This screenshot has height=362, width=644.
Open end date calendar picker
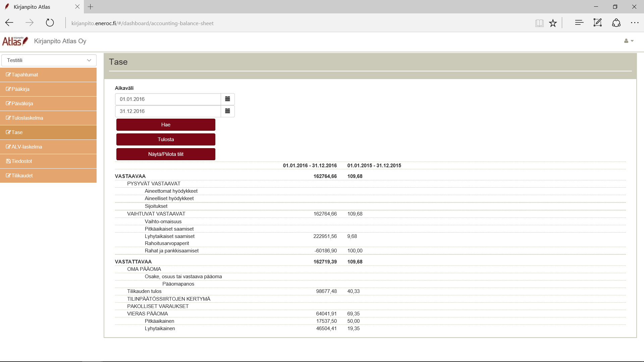click(227, 111)
